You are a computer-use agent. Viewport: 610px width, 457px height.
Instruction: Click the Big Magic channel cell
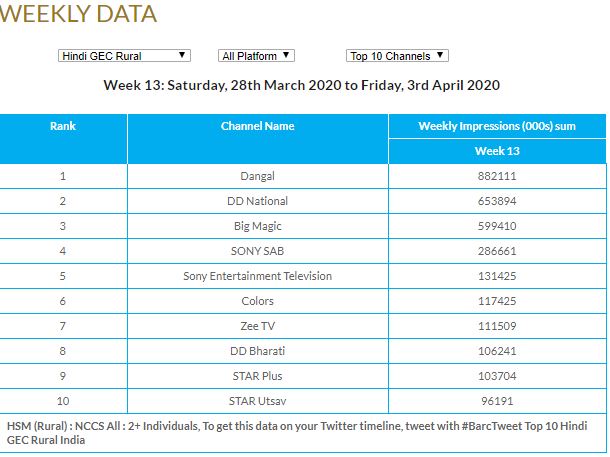[x=257, y=226]
